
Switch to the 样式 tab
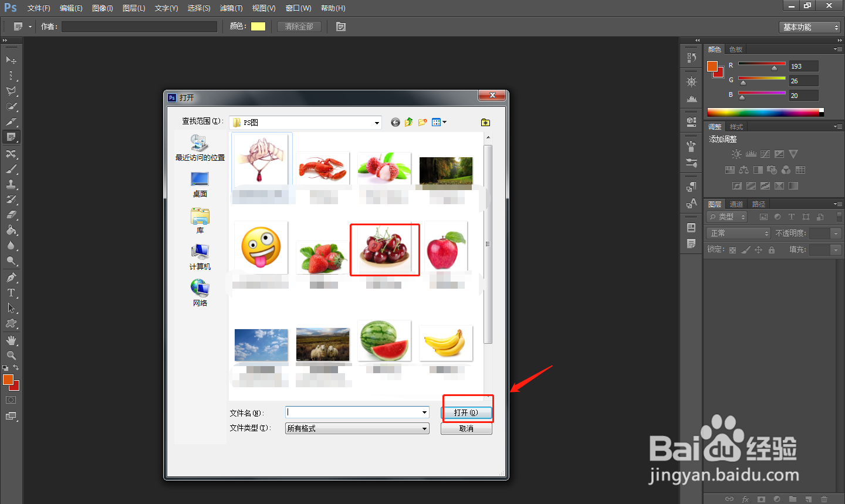click(x=736, y=127)
